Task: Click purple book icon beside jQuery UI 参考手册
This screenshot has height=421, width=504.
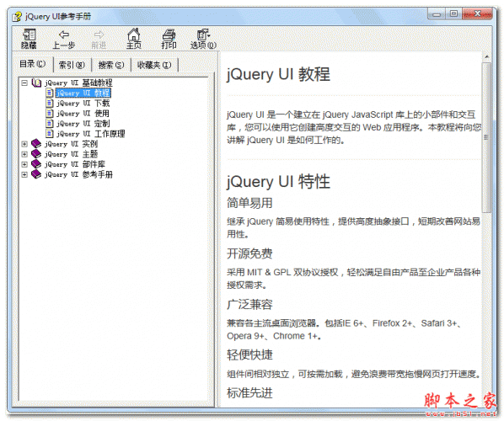Action: [x=36, y=174]
